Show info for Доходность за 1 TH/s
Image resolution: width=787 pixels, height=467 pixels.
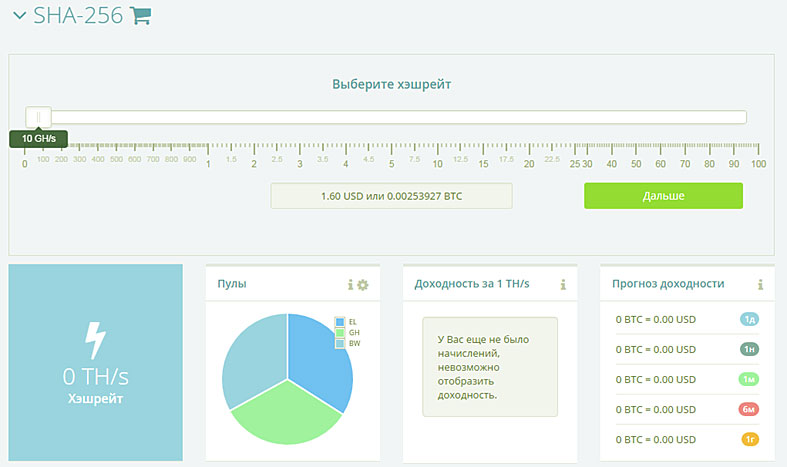coord(564,285)
